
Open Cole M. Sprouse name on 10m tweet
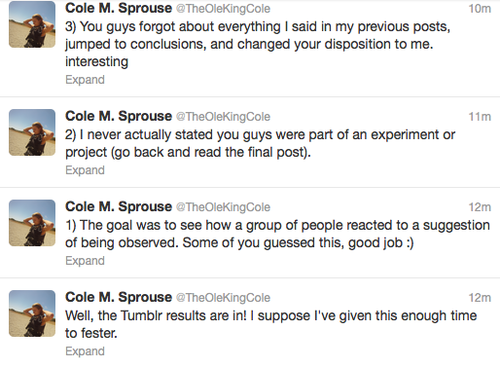[x=118, y=8]
